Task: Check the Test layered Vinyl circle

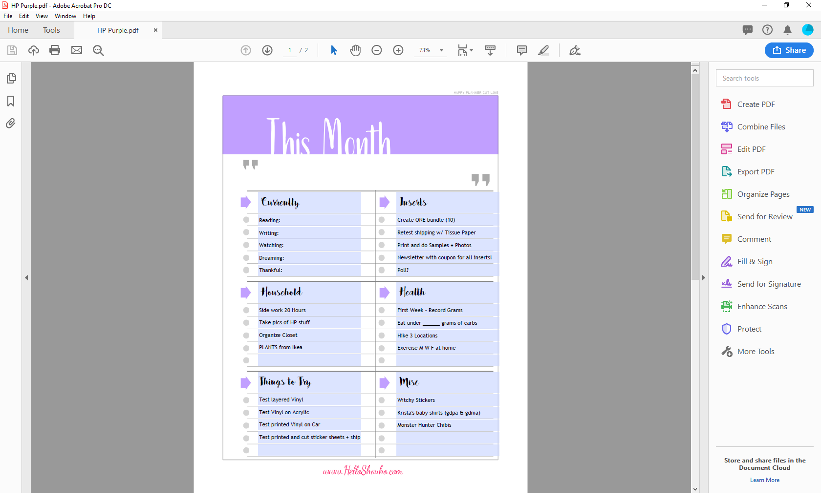Action: pyautogui.click(x=246, y=400)
